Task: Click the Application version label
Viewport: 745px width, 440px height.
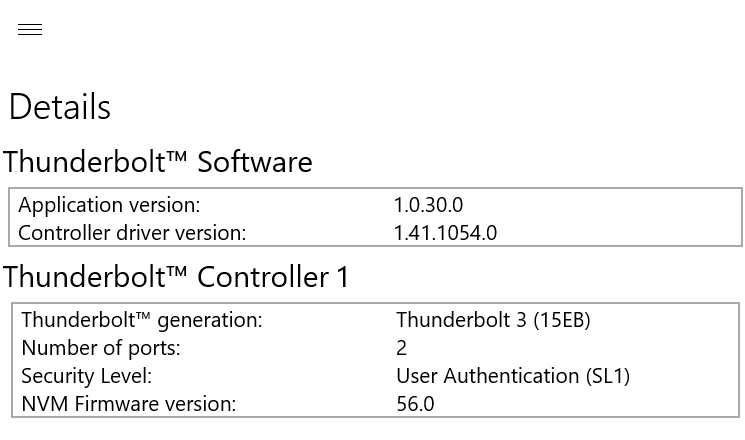Action: [x=109, y=205]
